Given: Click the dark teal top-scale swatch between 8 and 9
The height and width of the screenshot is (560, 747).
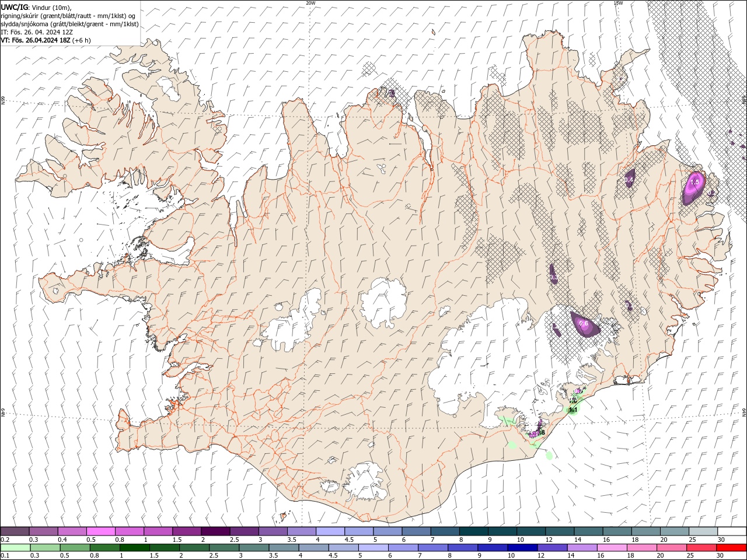Looking at the screenshot, I should pyautogui.click(x=474, y=531).
